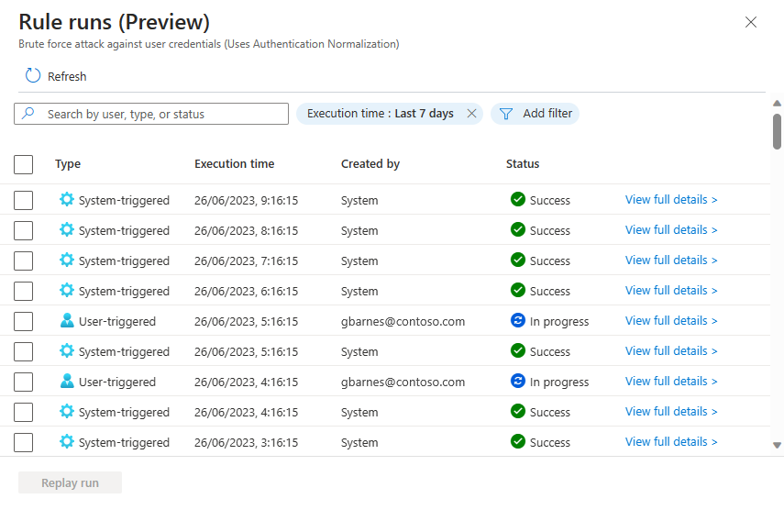This screenshot has width=784, height=532.
Task: Open the Add filter funnel icon
Action: click(505, 114)
